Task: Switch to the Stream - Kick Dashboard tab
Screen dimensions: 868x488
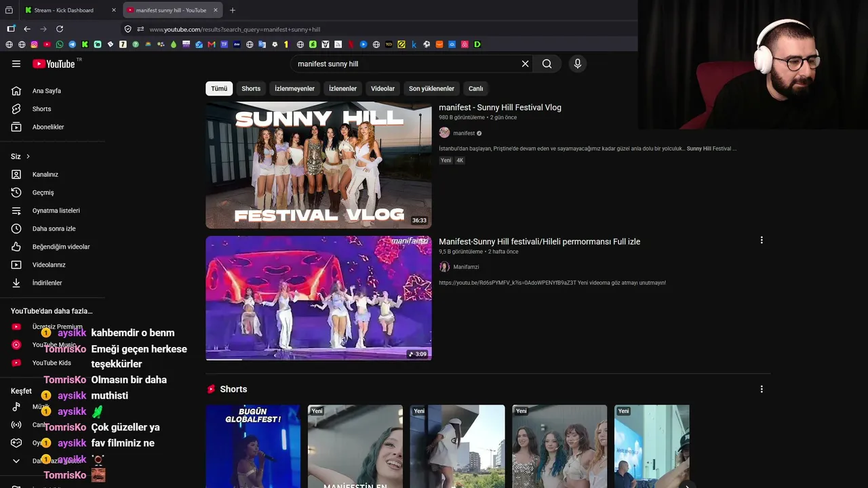Action: click(x=64, y=10)
